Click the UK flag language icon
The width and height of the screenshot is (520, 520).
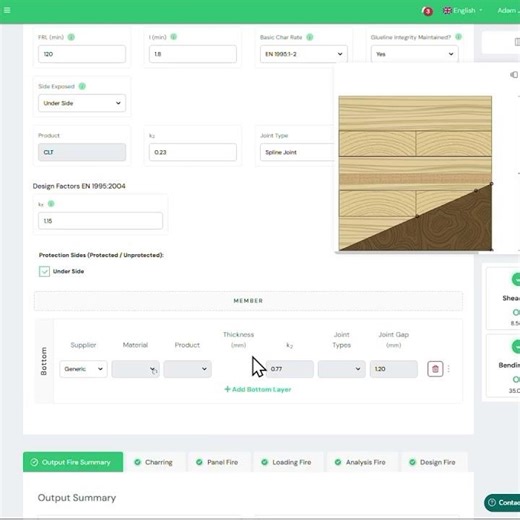pyautogui.click(x=447, y=10)
